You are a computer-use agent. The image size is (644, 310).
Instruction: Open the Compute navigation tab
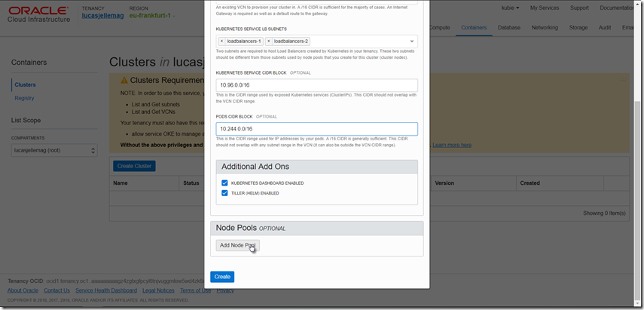439,28
